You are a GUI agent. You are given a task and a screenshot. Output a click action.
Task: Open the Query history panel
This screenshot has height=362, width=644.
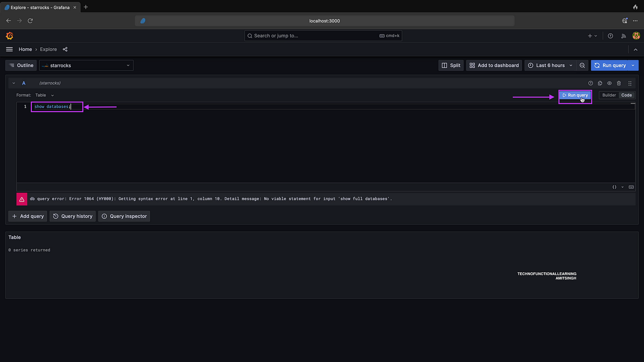[x=72, y=216]
